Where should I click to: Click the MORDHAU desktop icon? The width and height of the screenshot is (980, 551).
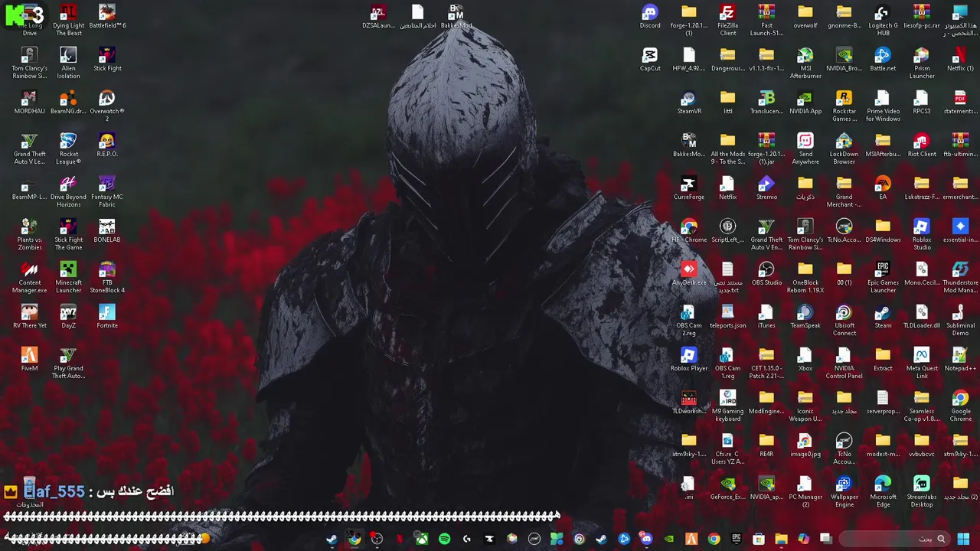click(x=29, y=103)
